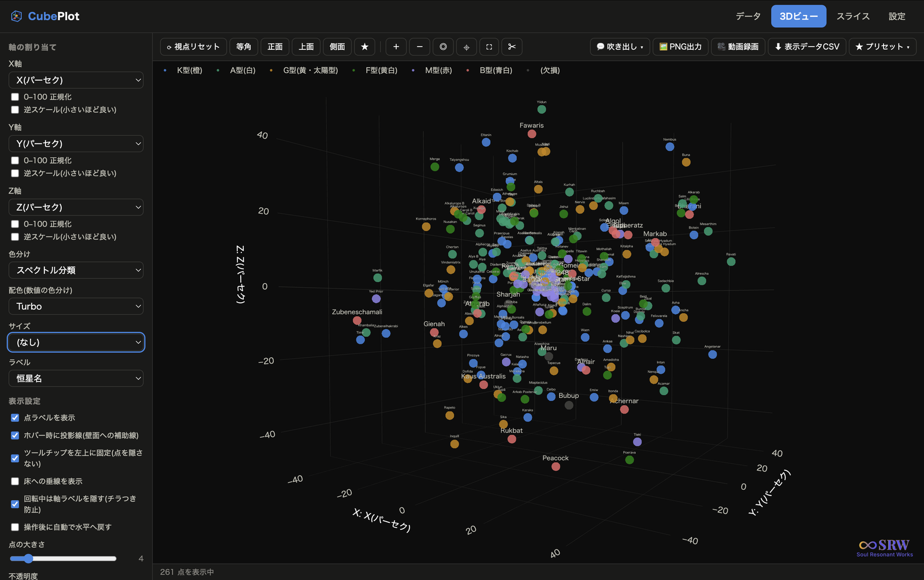The image size is (924, 580).
Task: Enable 床への垂線を表示 checkbox
Action: (15, 481)
